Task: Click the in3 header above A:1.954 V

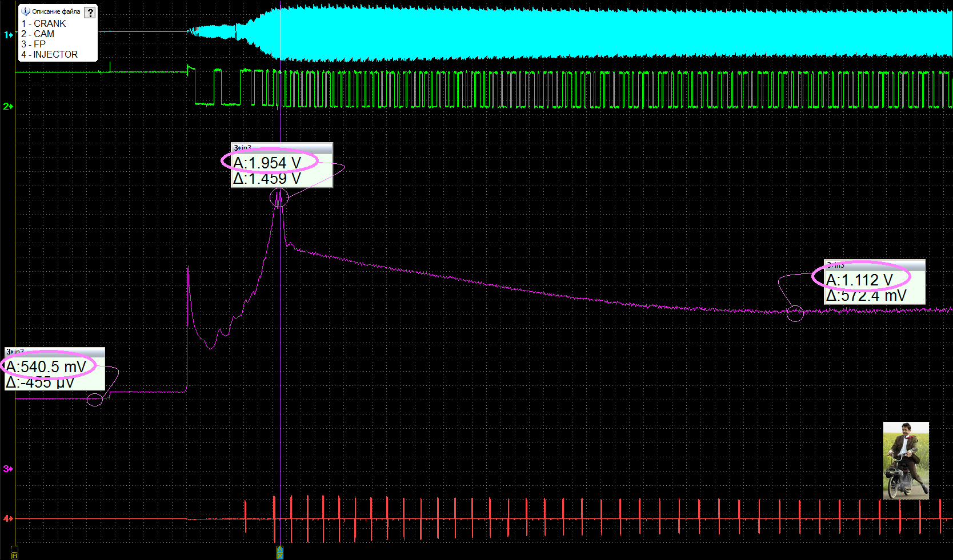Action: (282, 148)
